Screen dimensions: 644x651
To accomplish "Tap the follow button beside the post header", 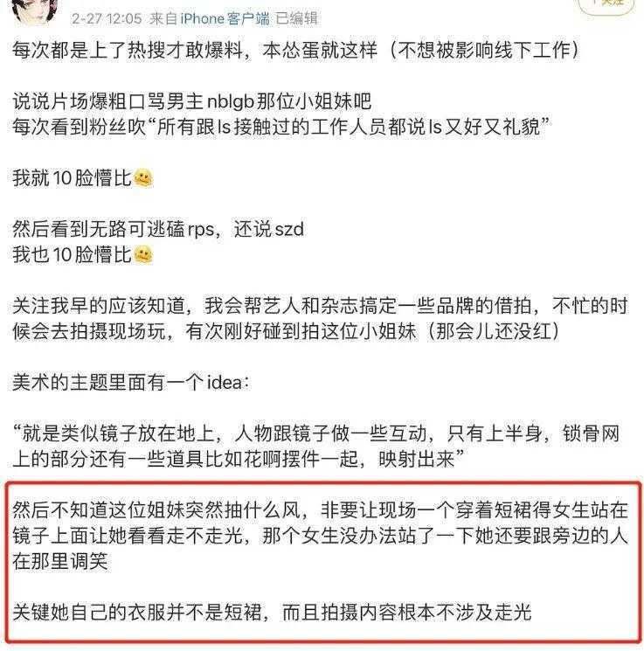I will click(606, 5).
